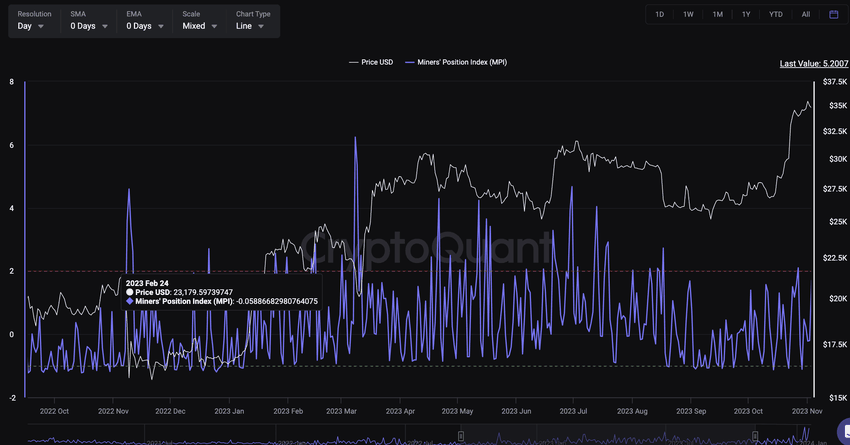Change the Chart Type dropdown from Line
This screenshot has width=850, height=445.
click(x=250, y=26)
